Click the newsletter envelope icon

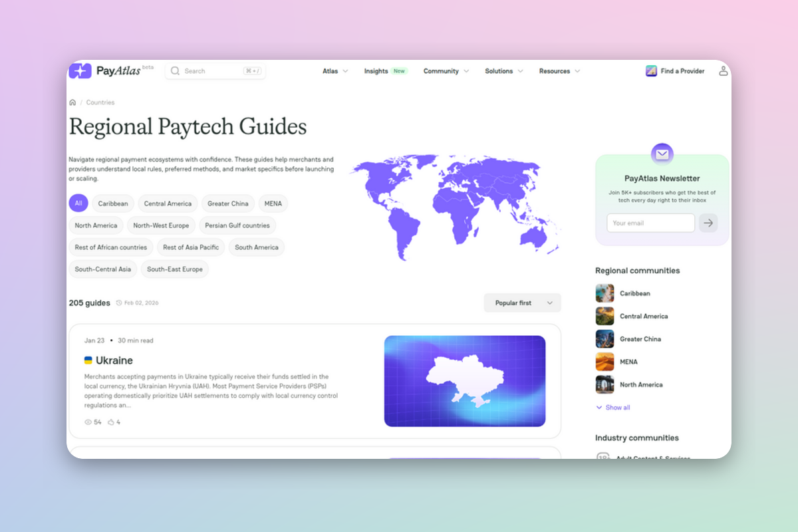662,154
